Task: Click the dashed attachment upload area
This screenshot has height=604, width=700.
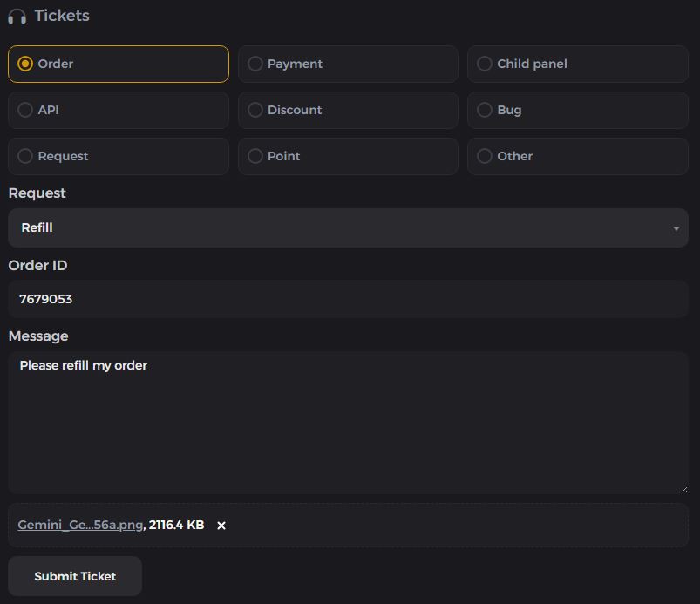Action: [436, 525]
